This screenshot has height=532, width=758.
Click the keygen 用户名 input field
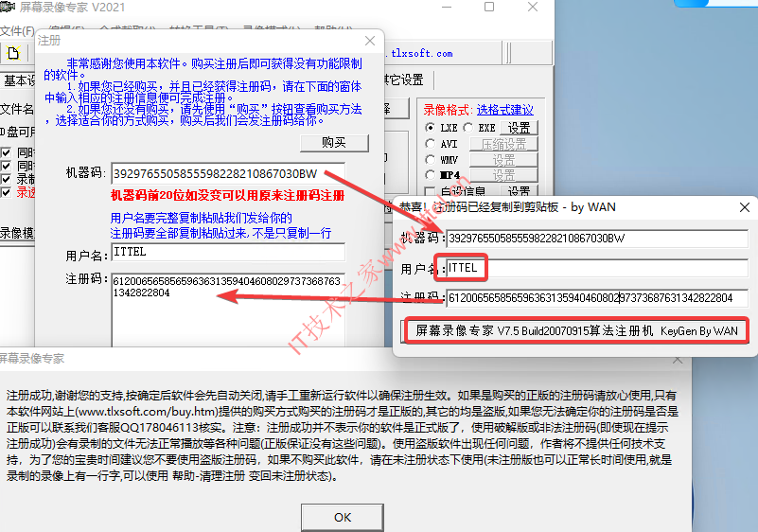pos(597,268)
